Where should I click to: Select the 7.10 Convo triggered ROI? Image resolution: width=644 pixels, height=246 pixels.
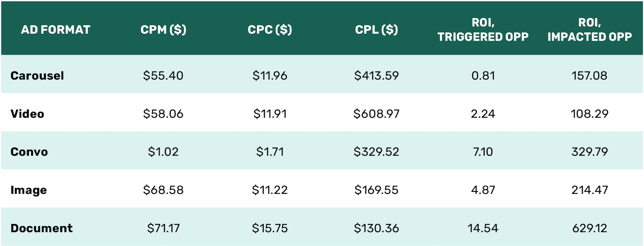[483, 152]
